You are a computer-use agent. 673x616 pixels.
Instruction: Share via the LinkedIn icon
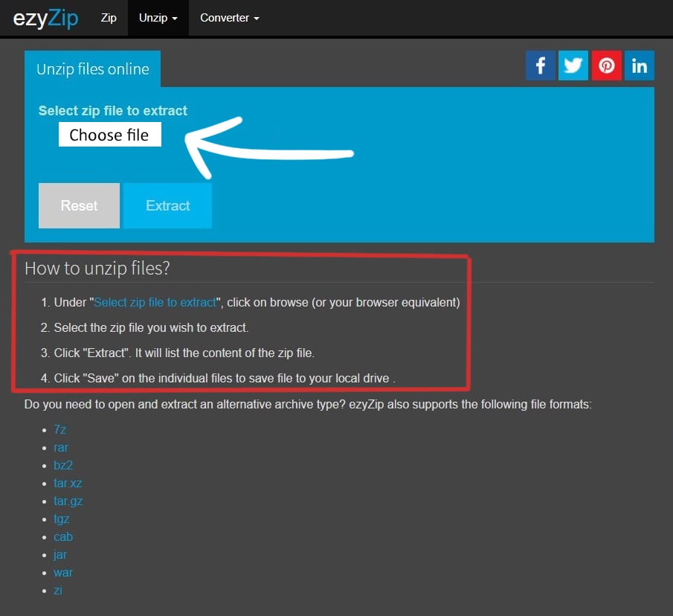(639, 65)
